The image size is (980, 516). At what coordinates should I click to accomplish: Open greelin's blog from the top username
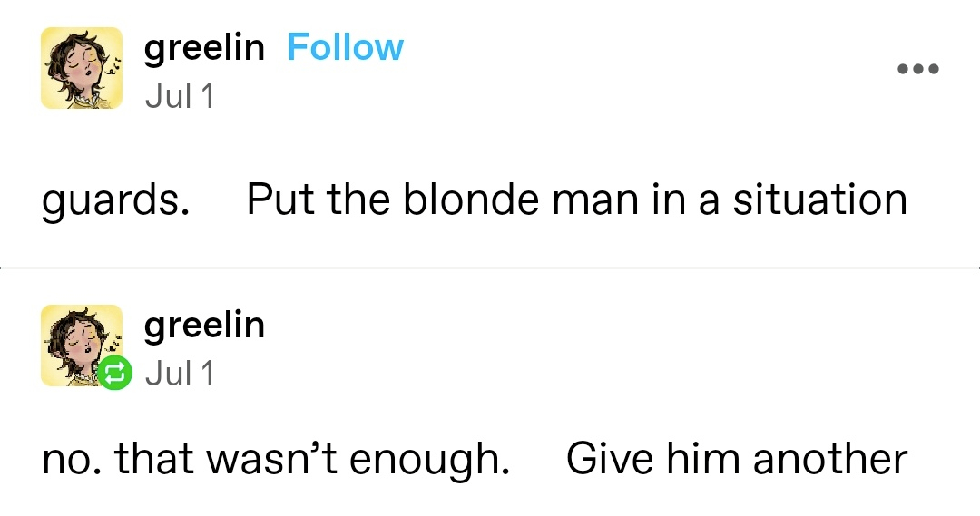click(x=204, y=48)
